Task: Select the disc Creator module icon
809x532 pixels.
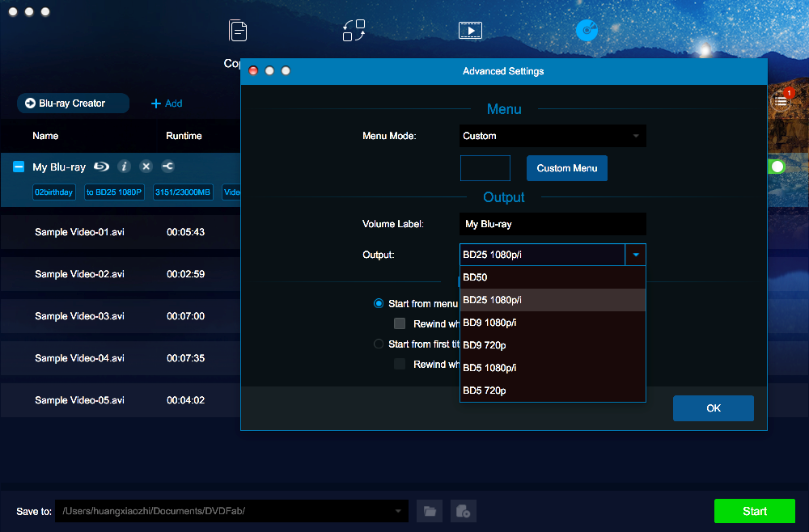Action: pos(586,32)
